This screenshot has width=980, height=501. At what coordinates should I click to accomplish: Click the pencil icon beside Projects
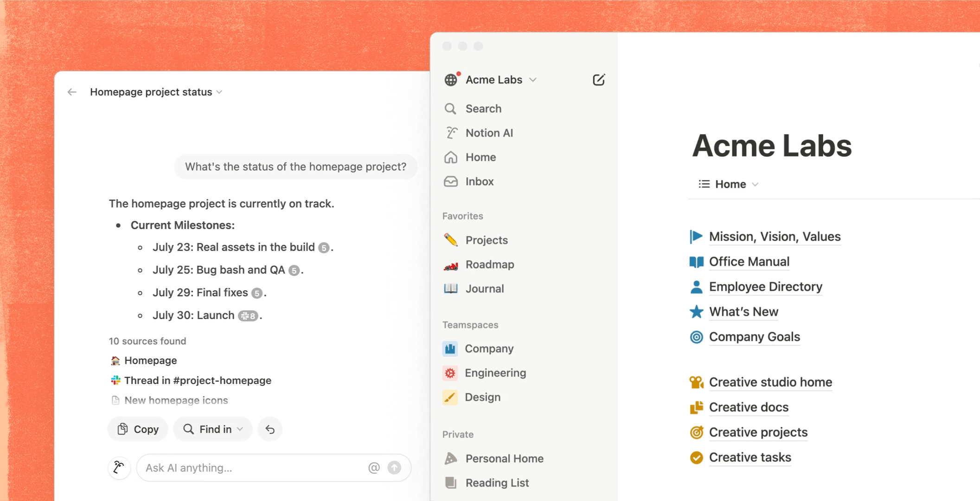tap(451, 240)
